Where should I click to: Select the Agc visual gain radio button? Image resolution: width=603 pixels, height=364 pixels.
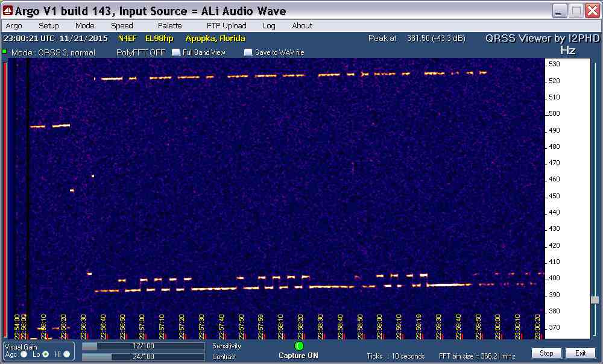24,354
